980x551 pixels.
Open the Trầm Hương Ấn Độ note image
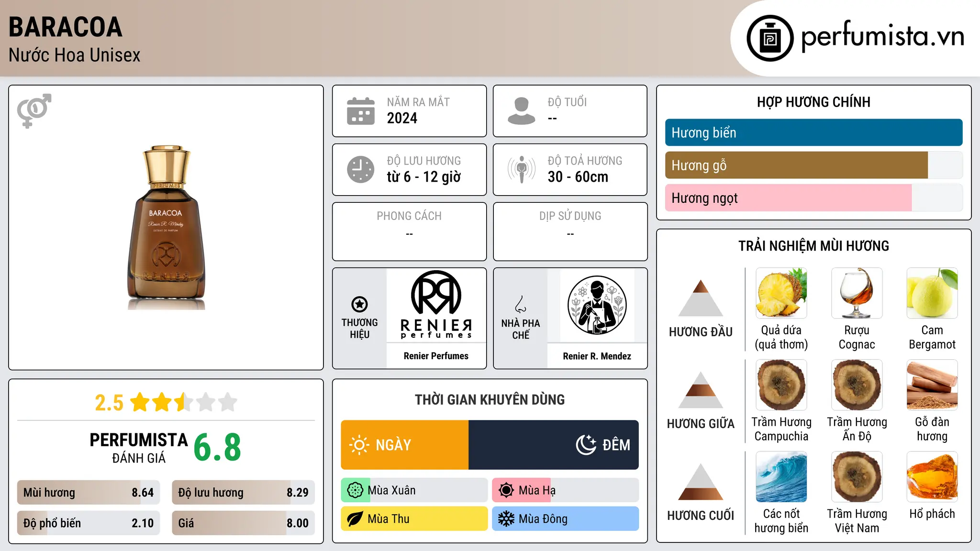click(857, 385)
